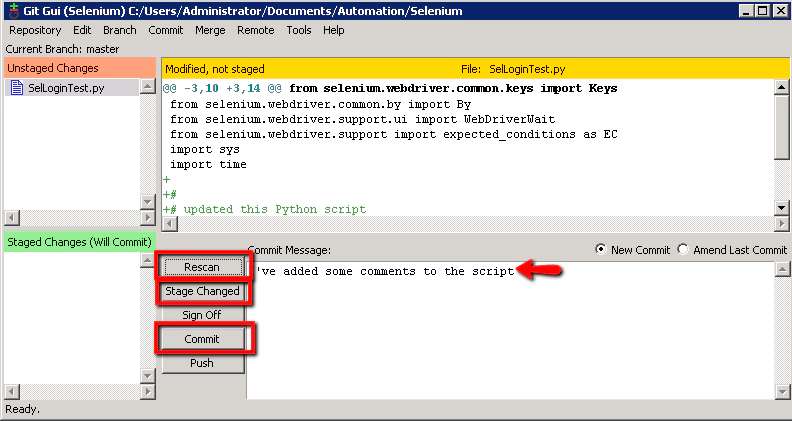The height and width of the screenshot is (421, 792).
Task: Close the Git Gui window
Action: [780, 10]
